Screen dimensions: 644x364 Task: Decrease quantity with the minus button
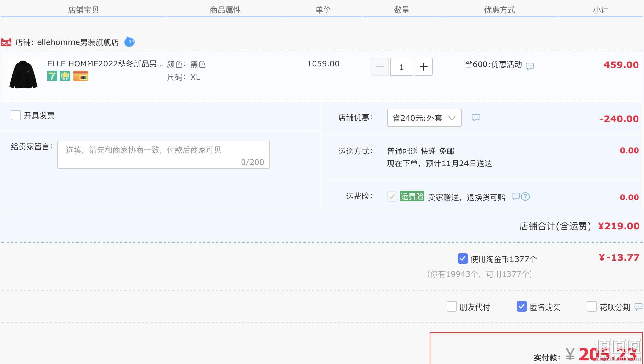click(380, 67)
